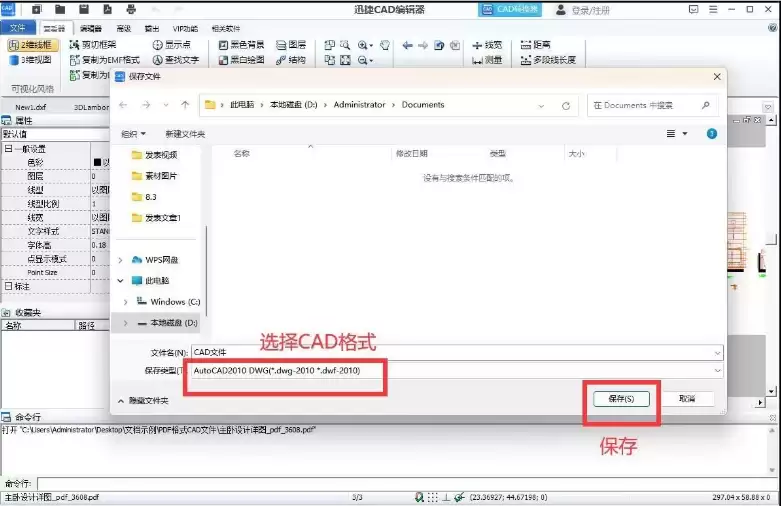Open the File menu tab
781x506 pixels.
[17, 28]
